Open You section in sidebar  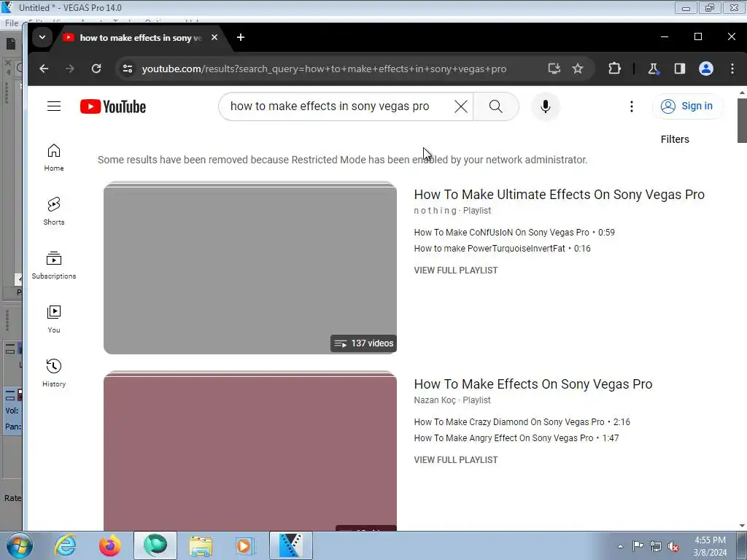[x=54, y=319]
